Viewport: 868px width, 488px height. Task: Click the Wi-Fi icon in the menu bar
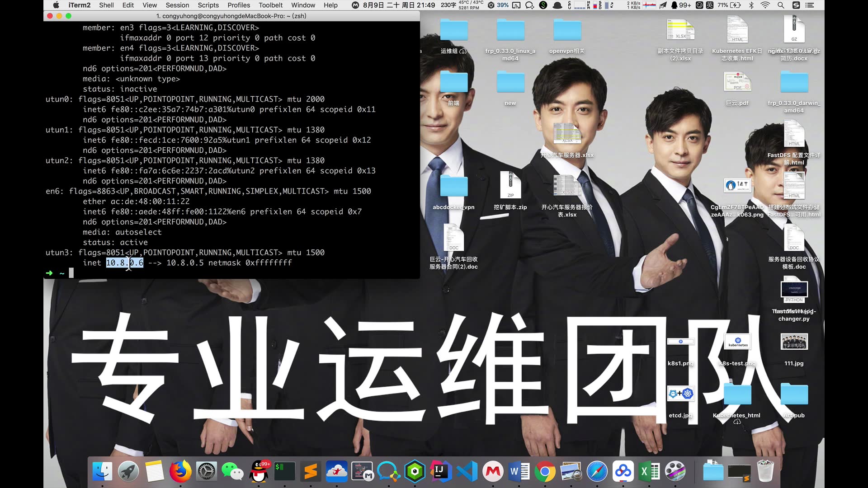pyautogui.click(x=765, y=5)
